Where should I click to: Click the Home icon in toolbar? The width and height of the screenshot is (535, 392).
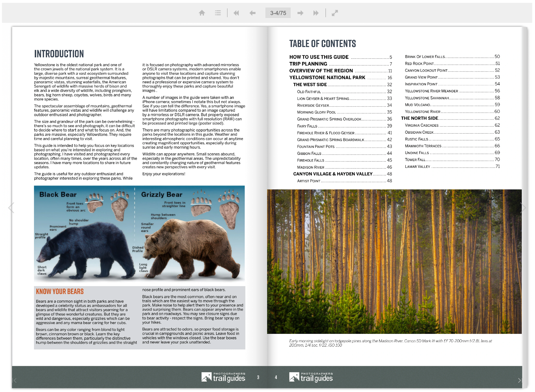(202, 13)
